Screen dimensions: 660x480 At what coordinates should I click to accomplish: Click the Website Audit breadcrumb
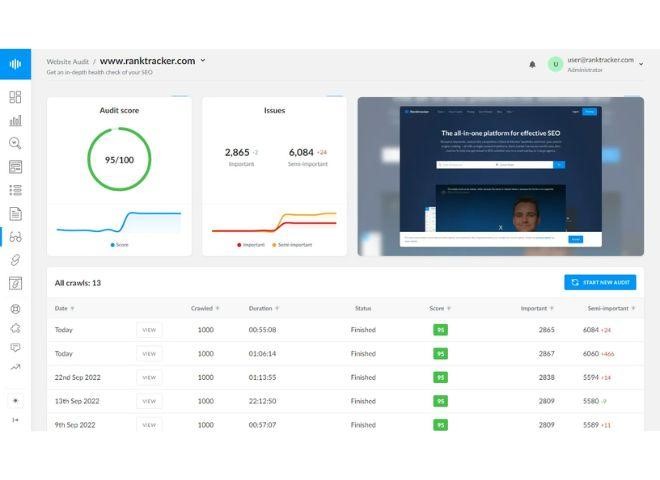(67, 61)
